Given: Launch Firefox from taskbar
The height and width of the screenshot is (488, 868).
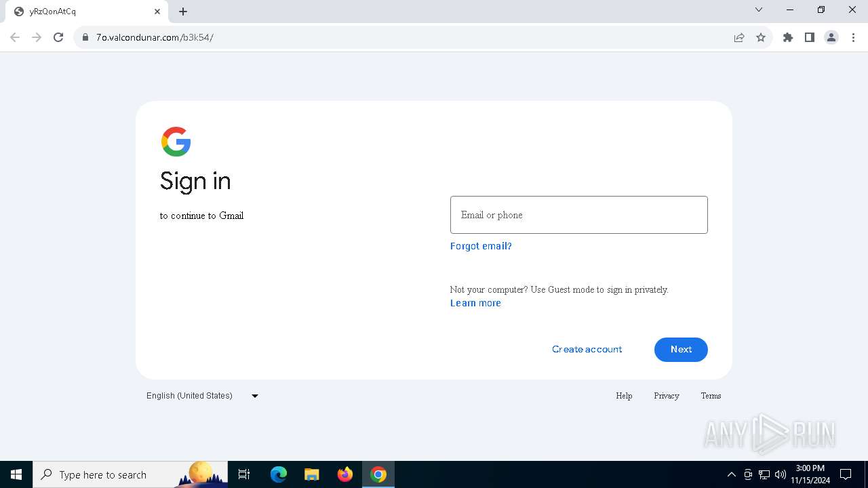Looking at the screenshot, I should (345, 474).
